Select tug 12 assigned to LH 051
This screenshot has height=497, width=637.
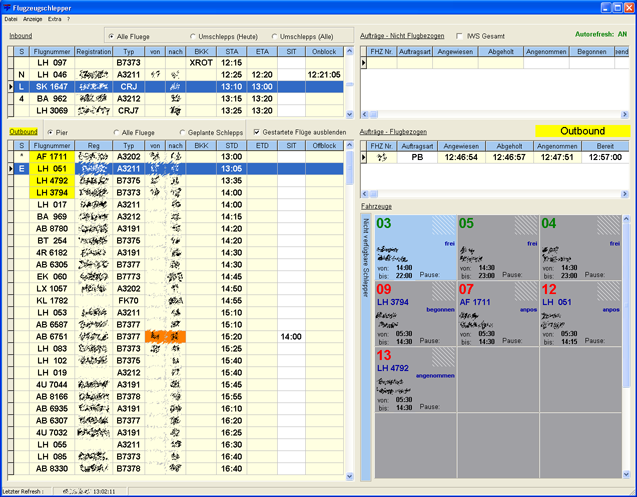581,313
